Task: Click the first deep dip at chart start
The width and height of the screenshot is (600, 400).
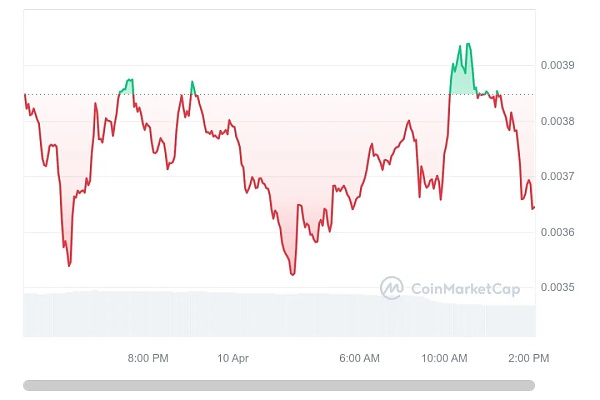Action: [69, 265]
